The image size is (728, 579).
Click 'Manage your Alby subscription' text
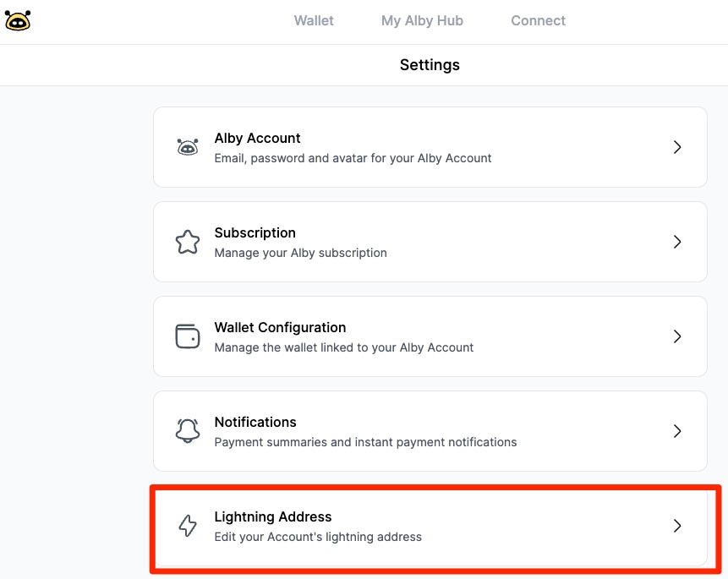[300, 253]
